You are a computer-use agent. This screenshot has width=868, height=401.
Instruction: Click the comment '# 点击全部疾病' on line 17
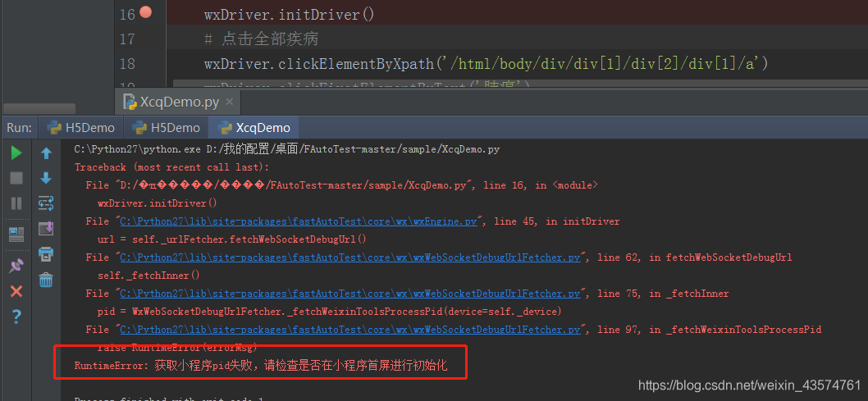261,39
